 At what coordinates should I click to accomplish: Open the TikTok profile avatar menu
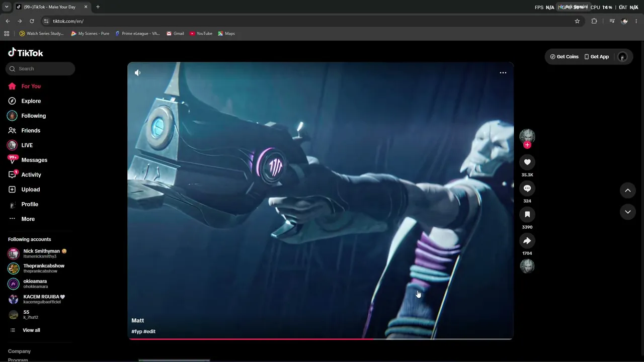(622, 57)
